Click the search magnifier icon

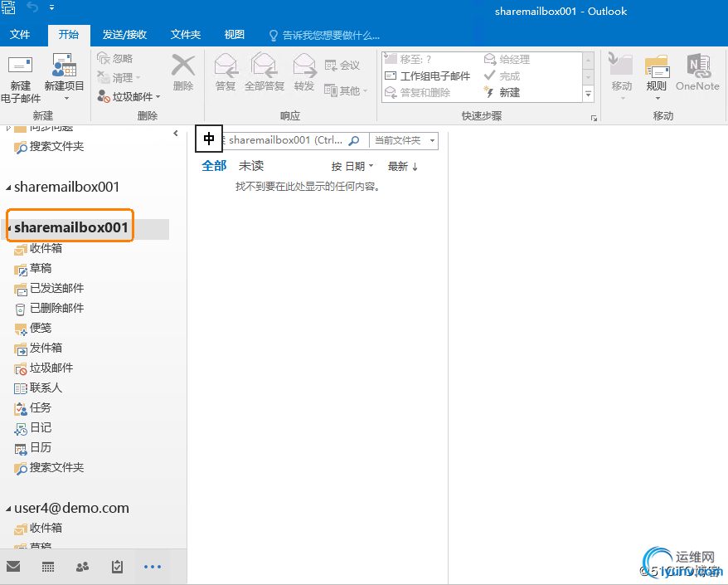point(354,140)
